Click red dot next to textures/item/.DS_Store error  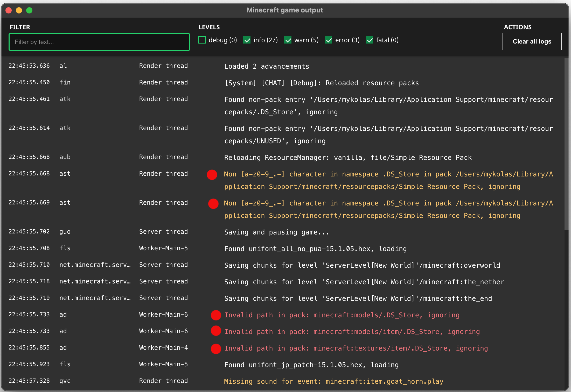[x=216, y=349]
